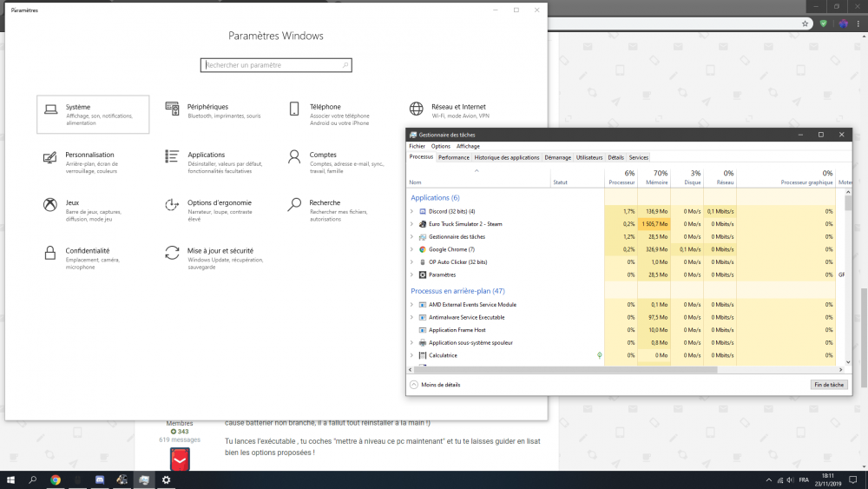Click the Rechercher un paramètre search field

276,65
